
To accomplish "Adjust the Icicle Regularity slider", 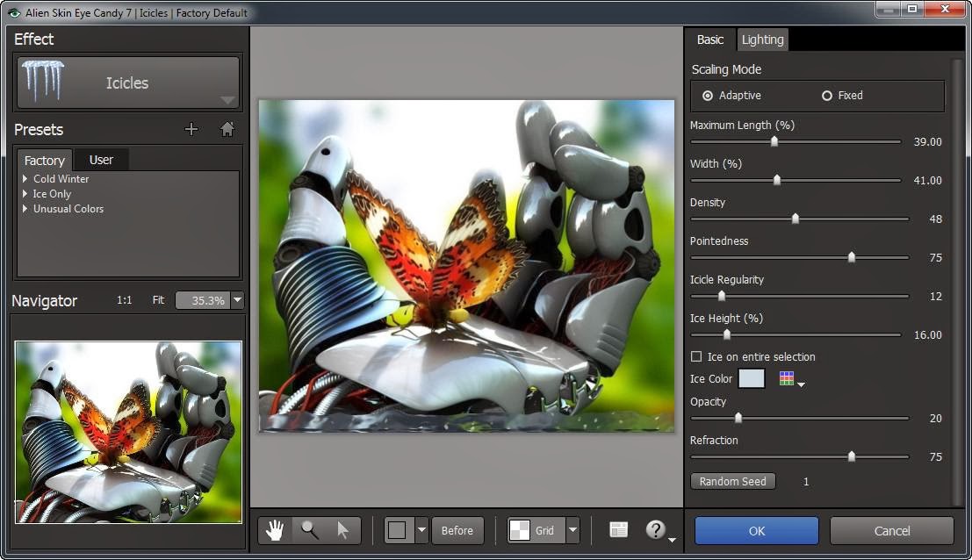I will (x=721, y=296).
